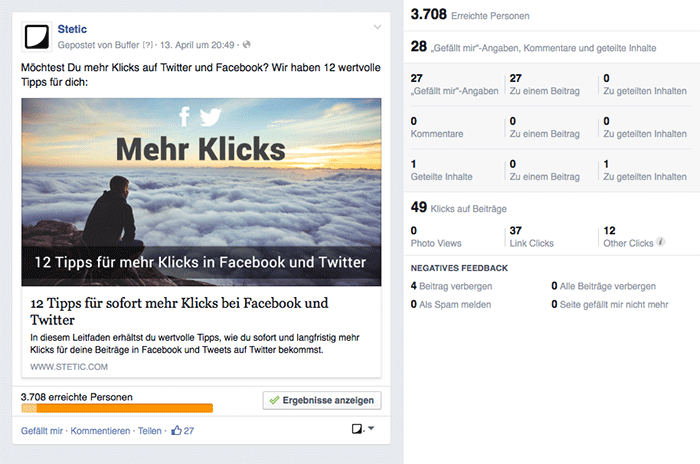Click the Mehr Klicks article image
700x464 pixels.
(201, 192)
